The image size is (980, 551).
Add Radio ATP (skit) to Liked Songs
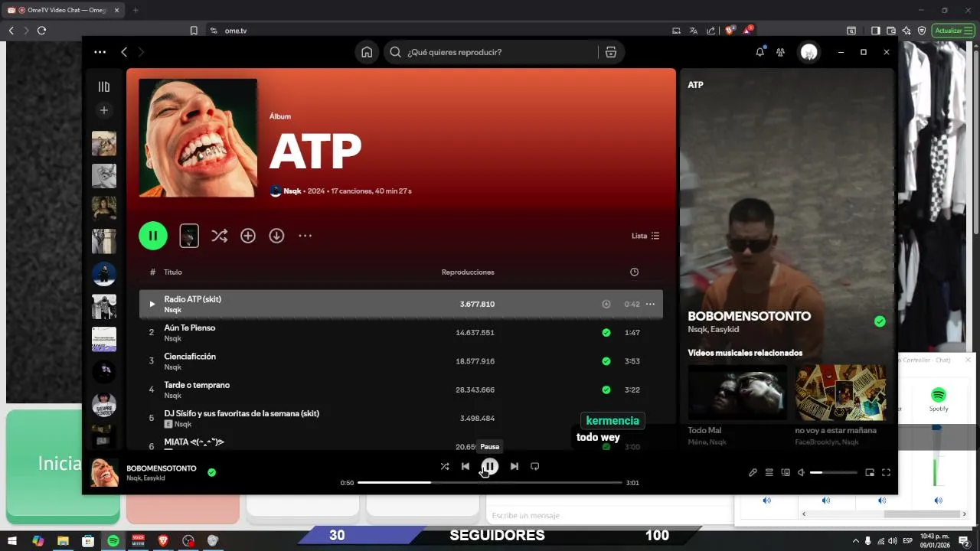click(x=606, y=304)
